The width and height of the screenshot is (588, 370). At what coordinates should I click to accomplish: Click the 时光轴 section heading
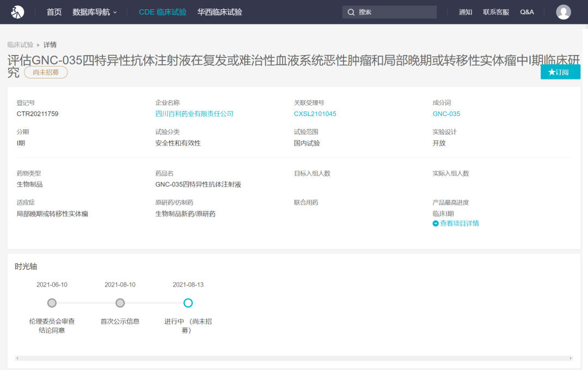26,266
